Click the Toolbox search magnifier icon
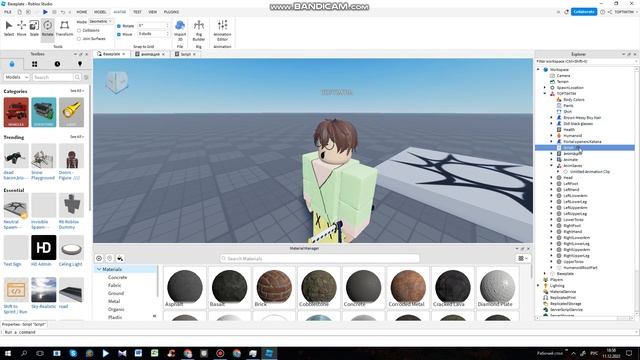 77,77
